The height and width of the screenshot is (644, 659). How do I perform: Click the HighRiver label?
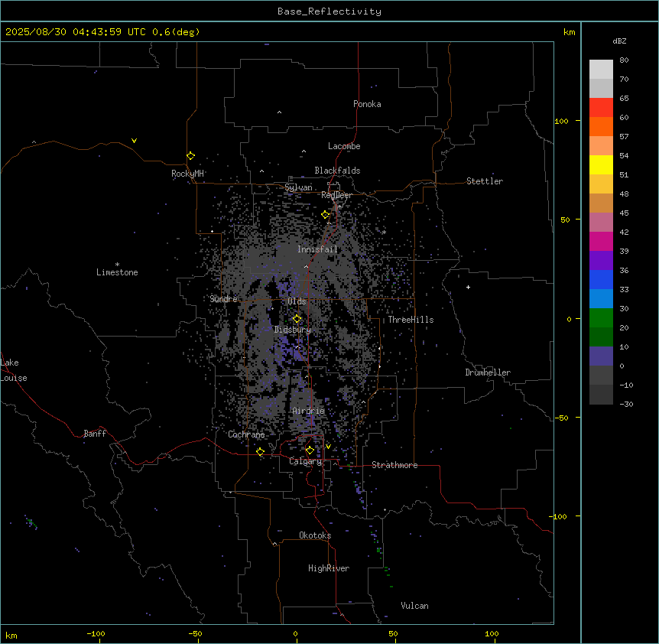pos(329,568)
